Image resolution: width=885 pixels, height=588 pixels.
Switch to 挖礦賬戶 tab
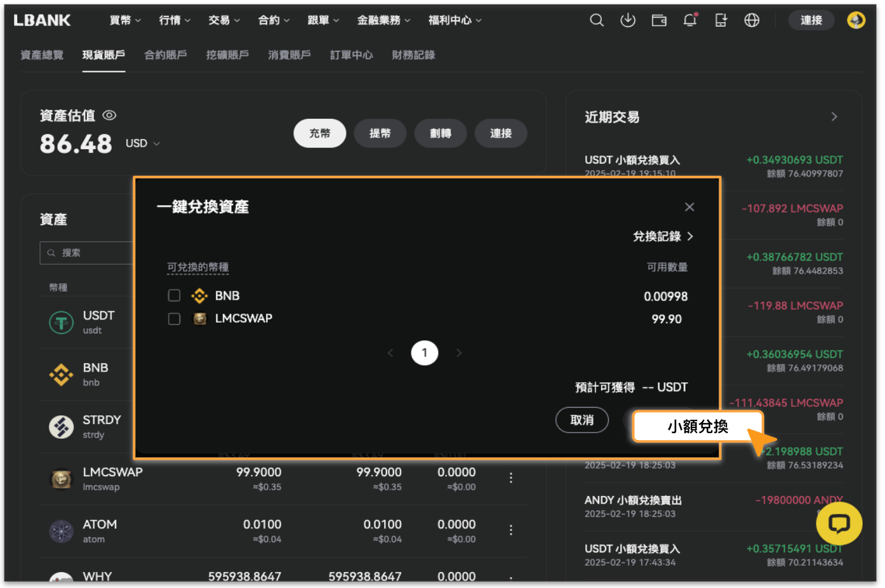(227, 55)
